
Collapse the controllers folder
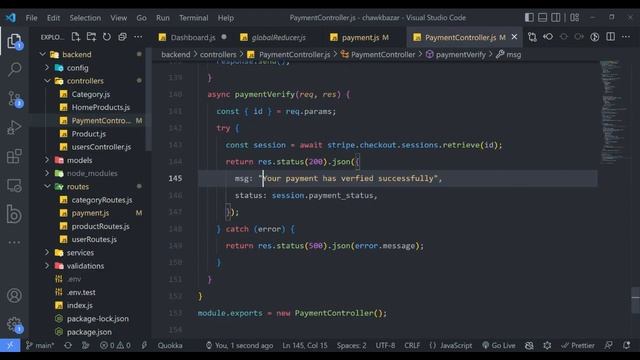[47, 81]
